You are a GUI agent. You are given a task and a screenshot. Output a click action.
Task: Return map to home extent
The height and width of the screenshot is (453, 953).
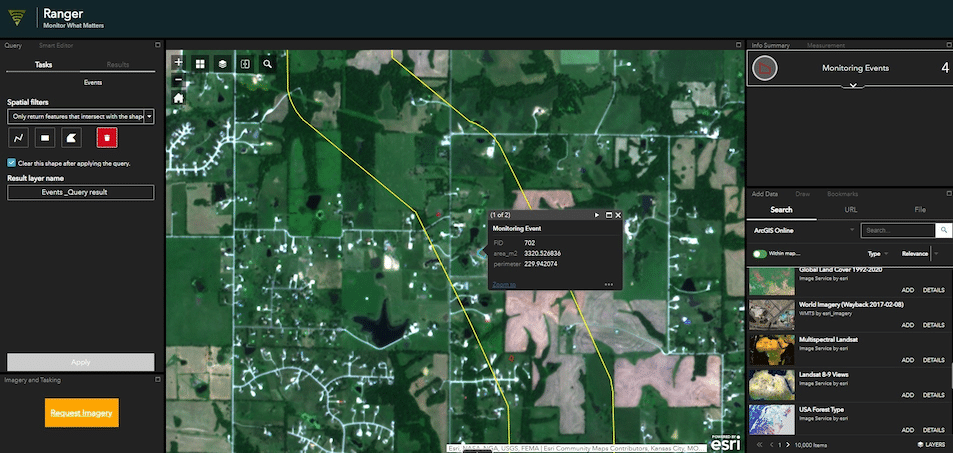click(x=178, y=98)
